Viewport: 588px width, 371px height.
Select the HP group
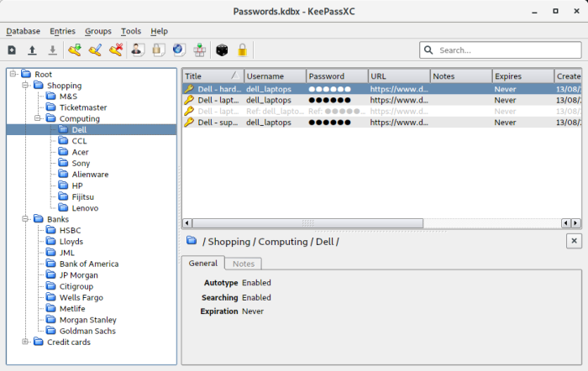[77, 185]
